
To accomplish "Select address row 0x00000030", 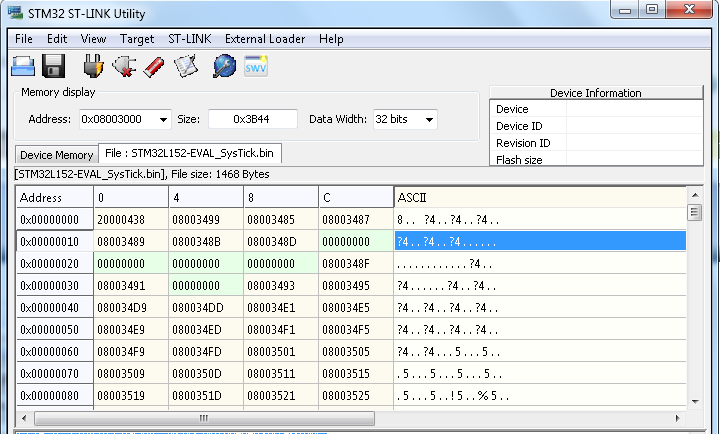I will click(x=55, y=286).
